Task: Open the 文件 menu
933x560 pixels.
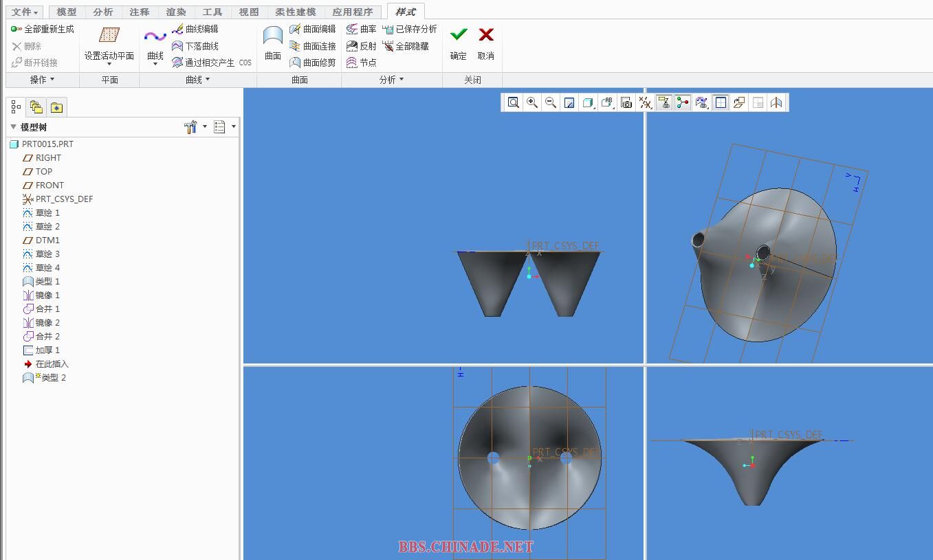Action: point(25,12)
